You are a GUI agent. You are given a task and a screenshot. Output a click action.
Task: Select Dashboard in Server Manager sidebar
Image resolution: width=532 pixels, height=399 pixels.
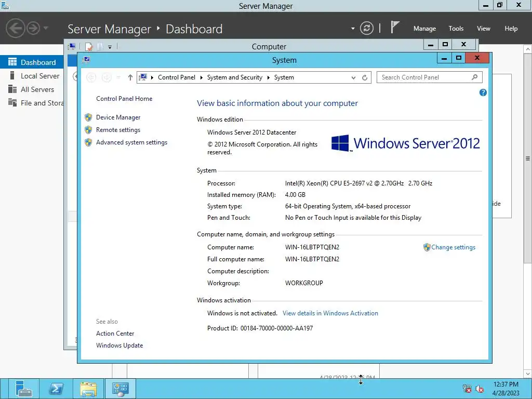click(x=32, y=62)
